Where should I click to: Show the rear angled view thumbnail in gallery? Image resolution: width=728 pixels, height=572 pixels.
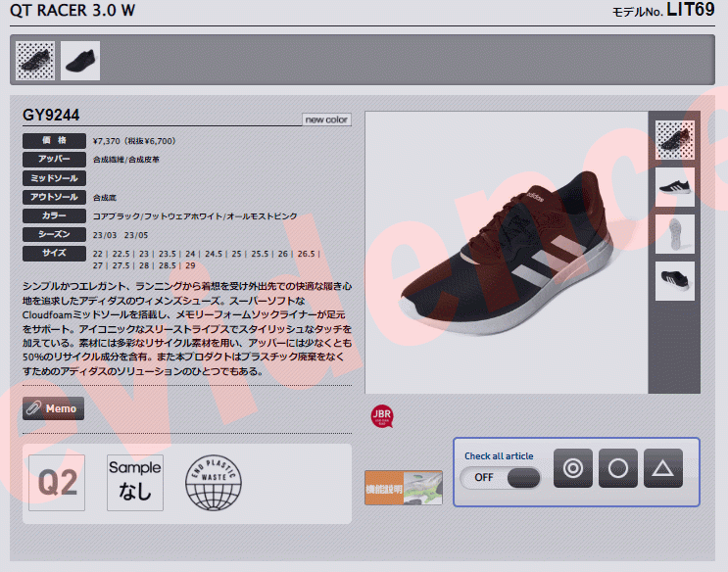(x=675, y=280)
